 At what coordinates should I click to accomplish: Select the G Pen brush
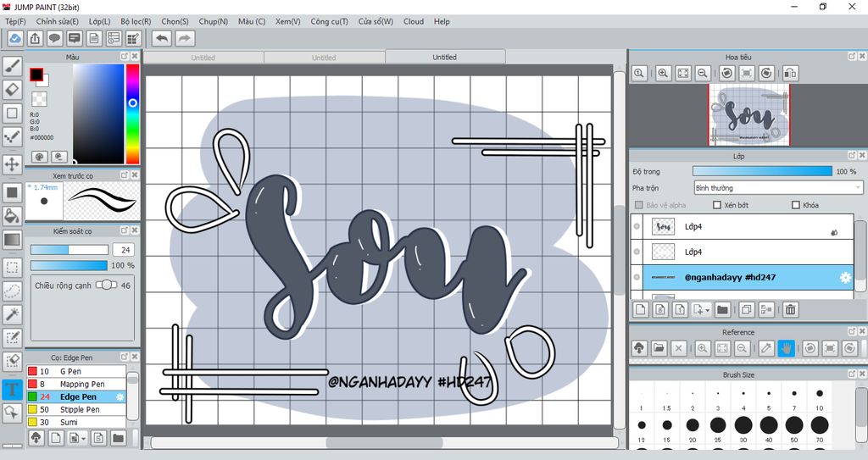76,371
